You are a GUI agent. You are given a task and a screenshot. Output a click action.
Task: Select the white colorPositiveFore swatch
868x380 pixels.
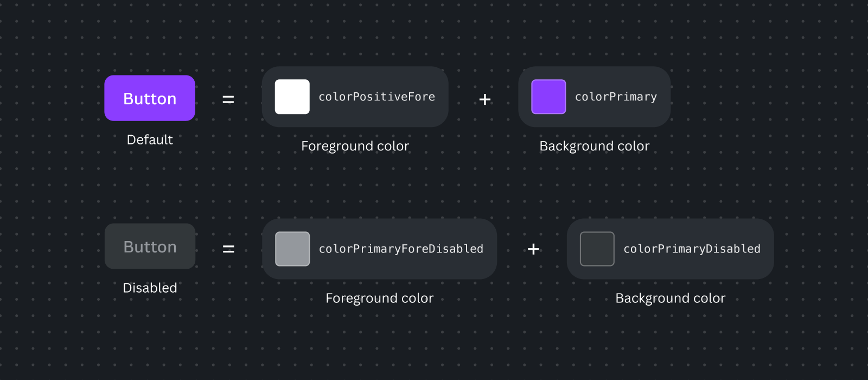click(292, 97)
